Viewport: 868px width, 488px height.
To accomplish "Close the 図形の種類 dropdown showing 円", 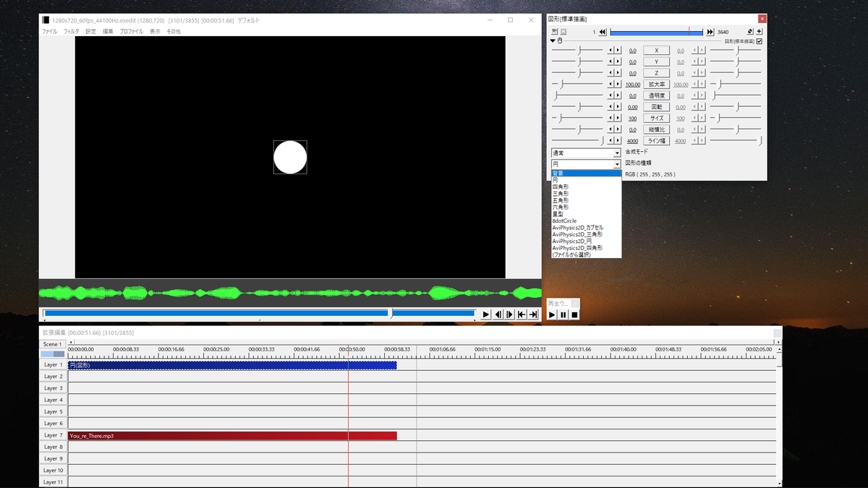I will coord(586,164).
